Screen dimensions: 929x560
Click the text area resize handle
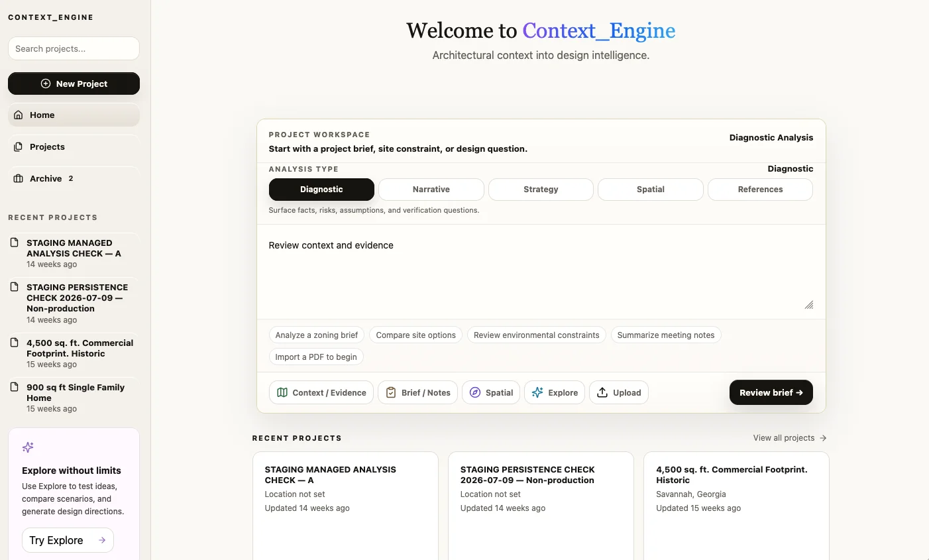point(809,305)
